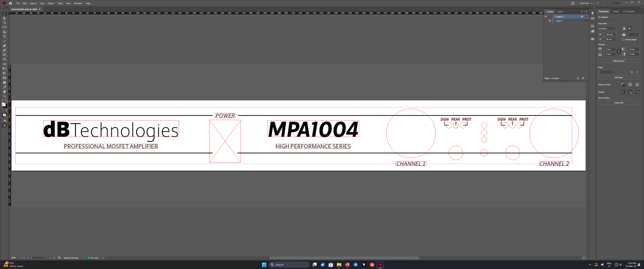Toggle baseline grid display
This screenshot has width=644, height=269.
pyautogui.click(x=630, y=84)
